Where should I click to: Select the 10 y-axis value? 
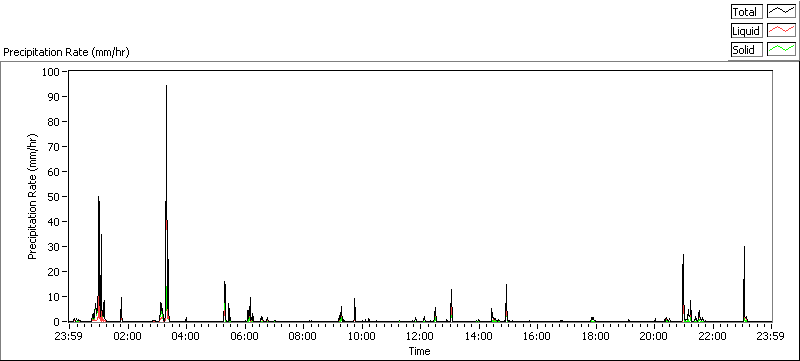click(x=55, y=296)
